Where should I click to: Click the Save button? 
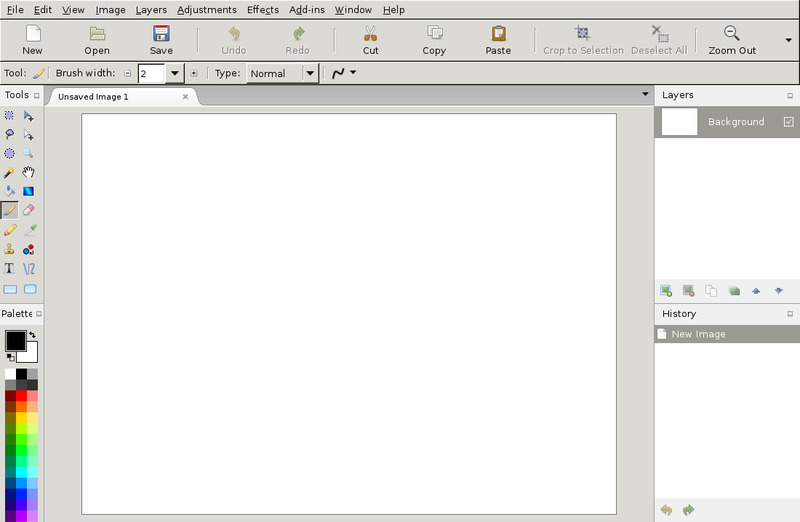[161, 40]
